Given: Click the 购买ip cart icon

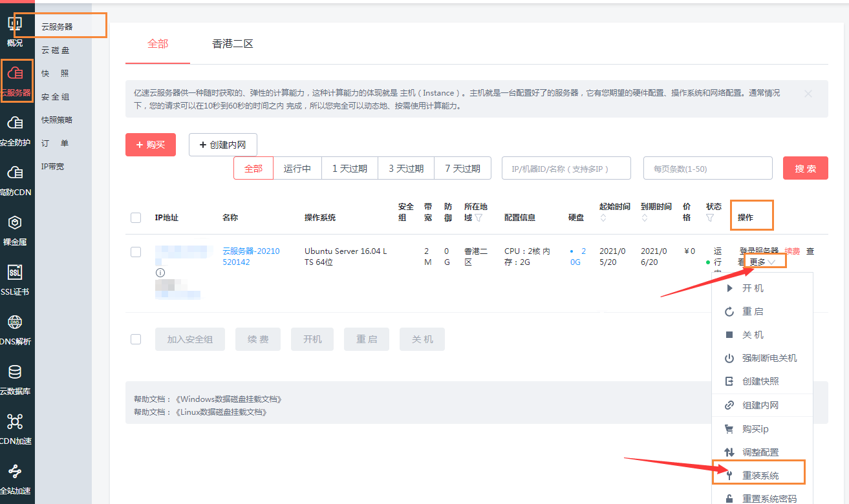Looking at the screenshot, I should point(729,429).
